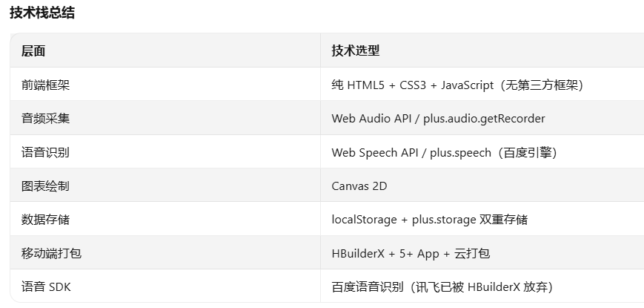Click the 前端框架 row label
644x308 pixels.
click(46, 85)
